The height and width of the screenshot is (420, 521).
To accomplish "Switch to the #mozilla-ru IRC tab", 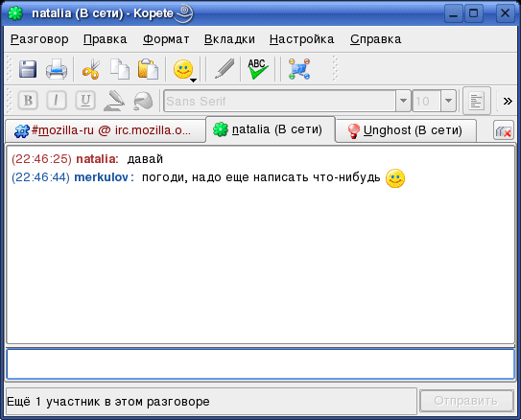I will pos(106,130).
